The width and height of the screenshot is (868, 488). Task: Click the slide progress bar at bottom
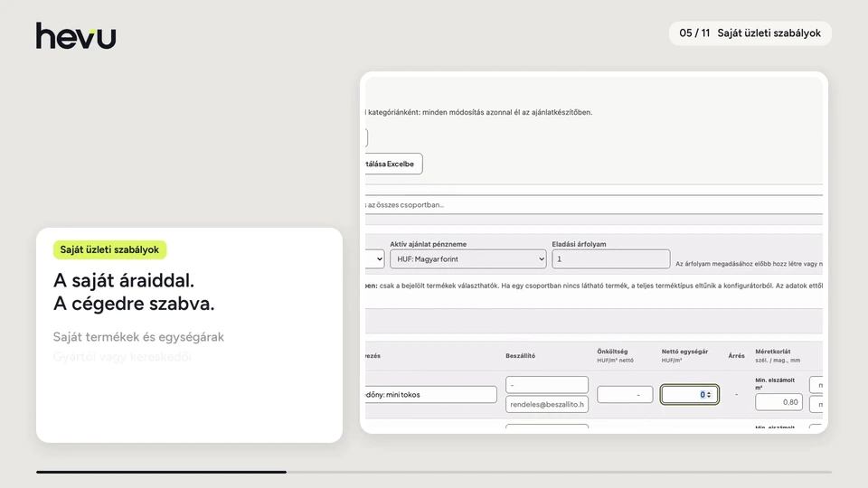click(434, 472)
